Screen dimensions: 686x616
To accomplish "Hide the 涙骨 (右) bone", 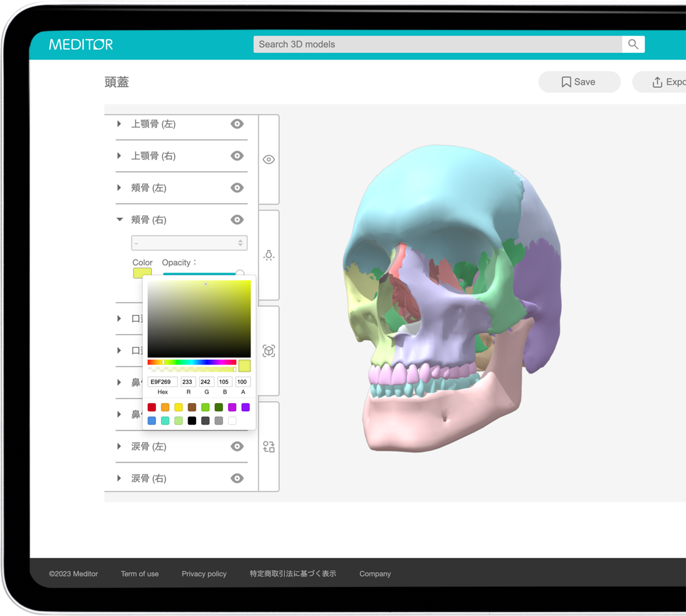I will [x=237, y=478].
